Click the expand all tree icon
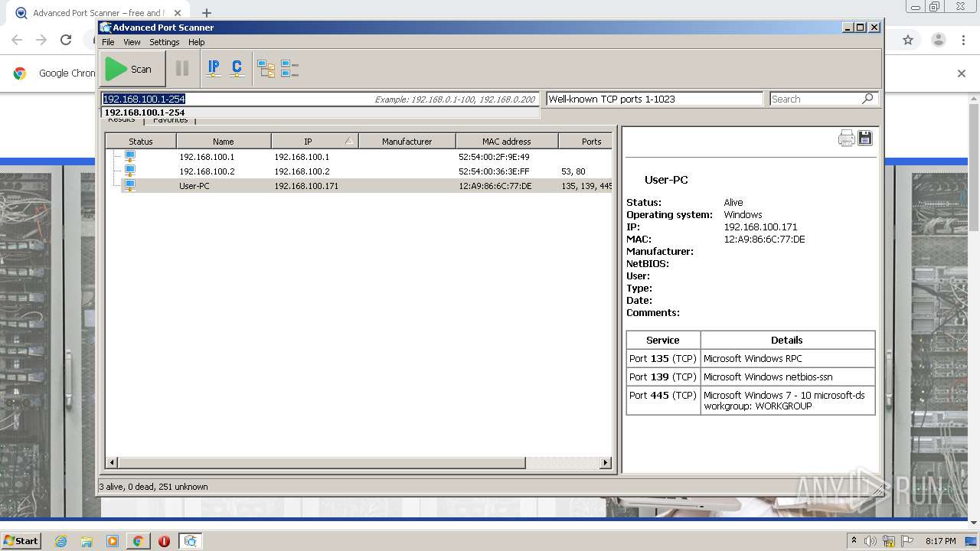The image size is (980, 551). click(266, 69)
